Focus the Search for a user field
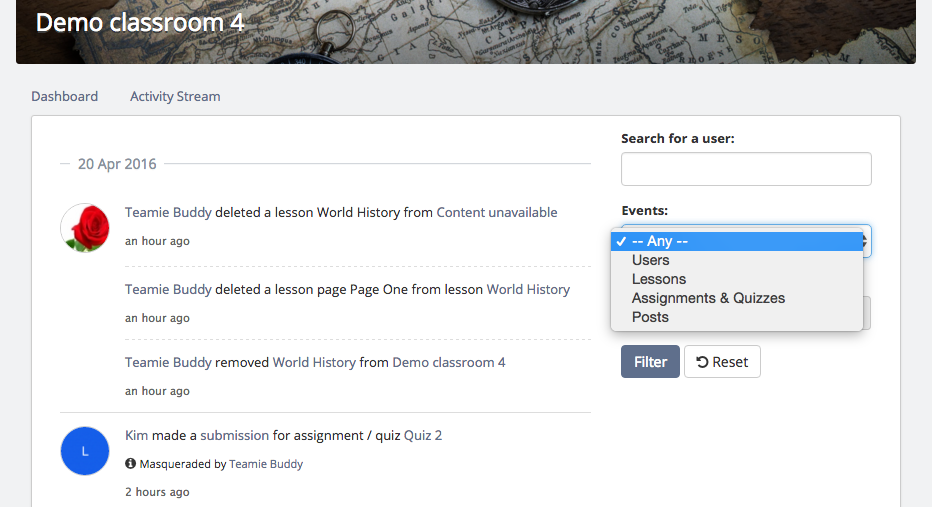 (x=746, y=169)
